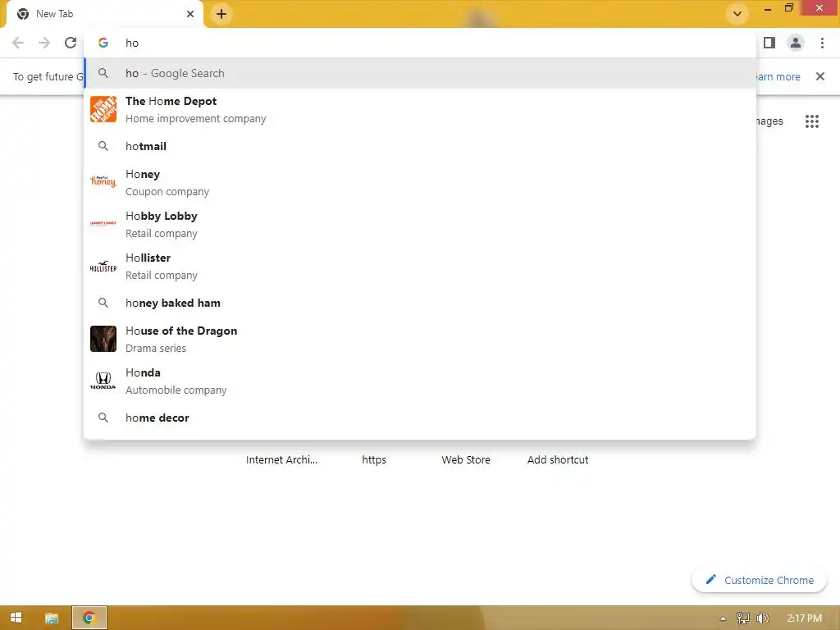The image size is (840, 630).
Task: Choose House of the Dragon suggestion
Action: [x=420, y=339]
